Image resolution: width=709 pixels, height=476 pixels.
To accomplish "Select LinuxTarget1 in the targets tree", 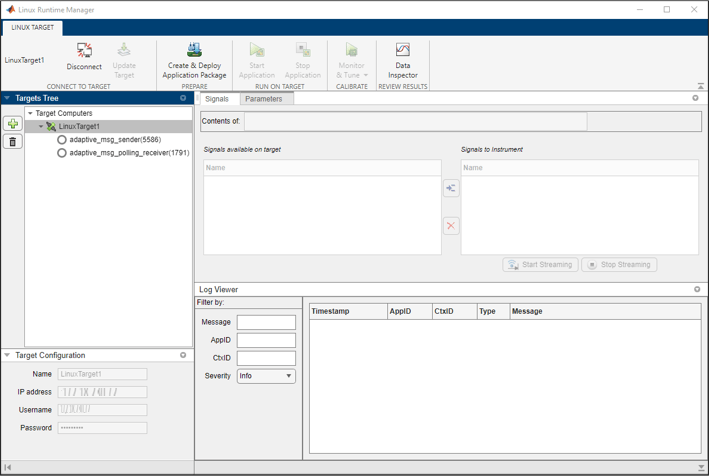I will pos(79,127).
